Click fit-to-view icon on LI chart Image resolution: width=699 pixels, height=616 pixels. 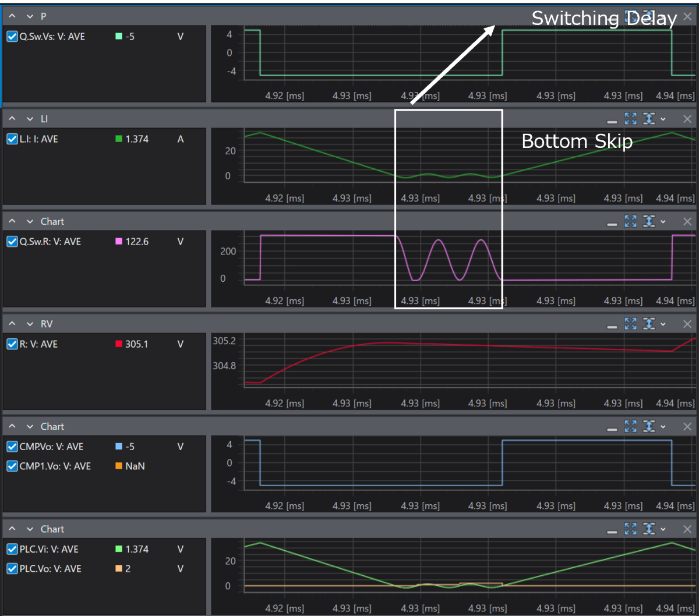630,119
